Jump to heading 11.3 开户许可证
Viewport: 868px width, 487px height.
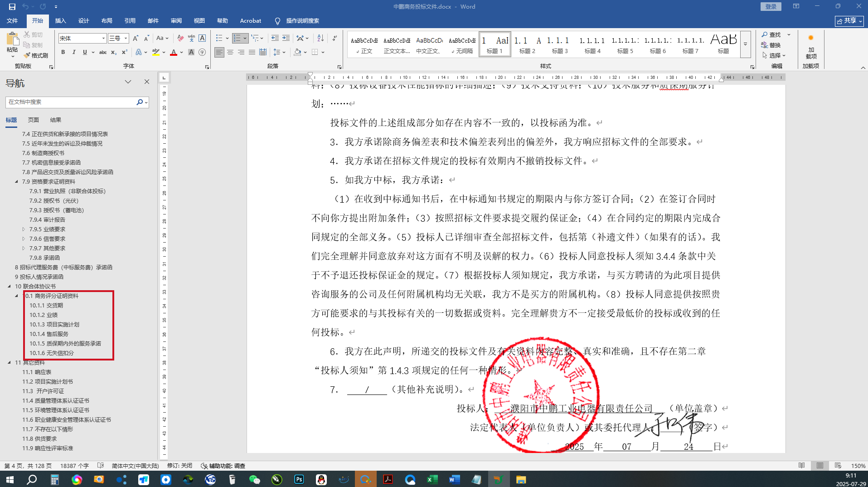tap(43, 391)
